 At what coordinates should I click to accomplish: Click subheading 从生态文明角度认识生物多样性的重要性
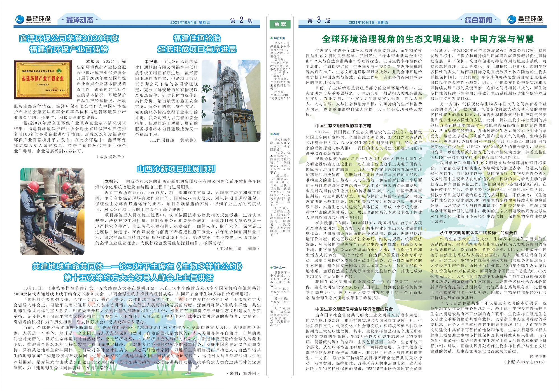[x=479, y=233]
